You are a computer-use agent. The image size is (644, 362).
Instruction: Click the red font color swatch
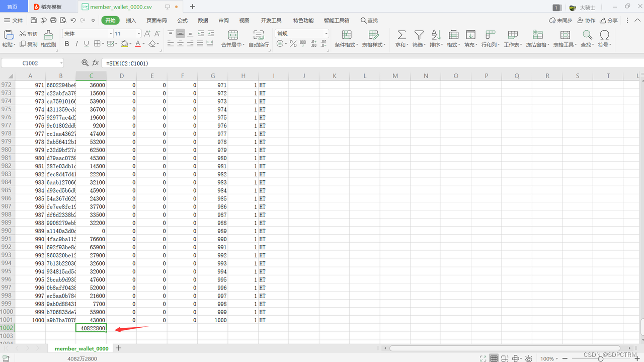pyautogui.click(x=138, y=44)
